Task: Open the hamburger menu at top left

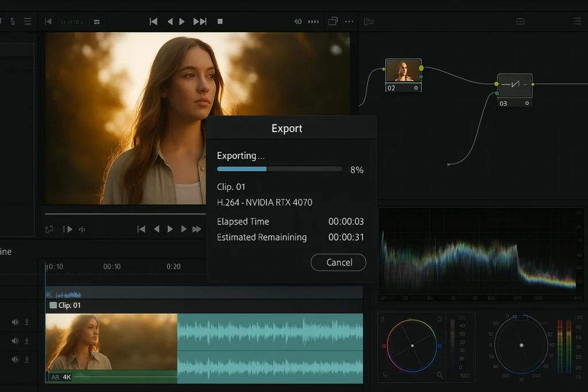Action: 27,21
